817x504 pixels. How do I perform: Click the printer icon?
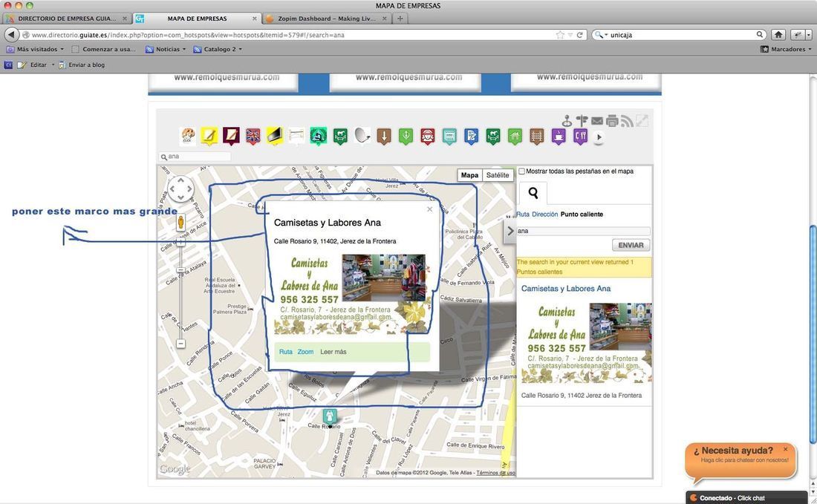tap(612, 121)
